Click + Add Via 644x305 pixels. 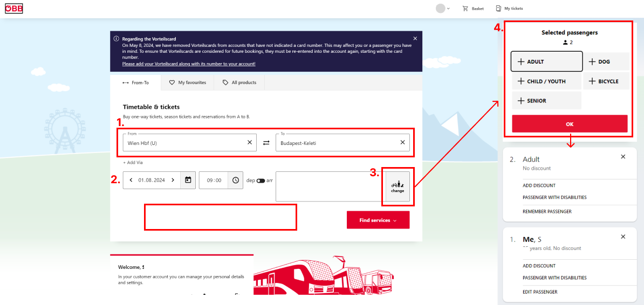133,163
